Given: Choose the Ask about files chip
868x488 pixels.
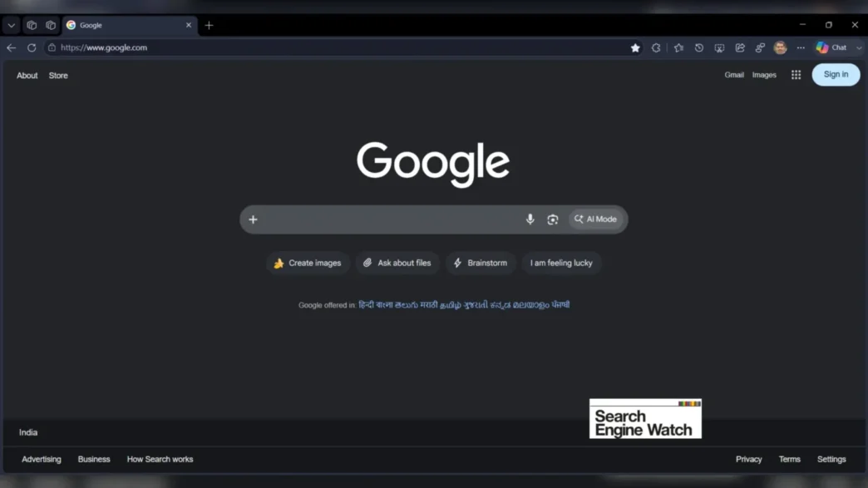Looking at the screenshot, I should click(397, 263).
